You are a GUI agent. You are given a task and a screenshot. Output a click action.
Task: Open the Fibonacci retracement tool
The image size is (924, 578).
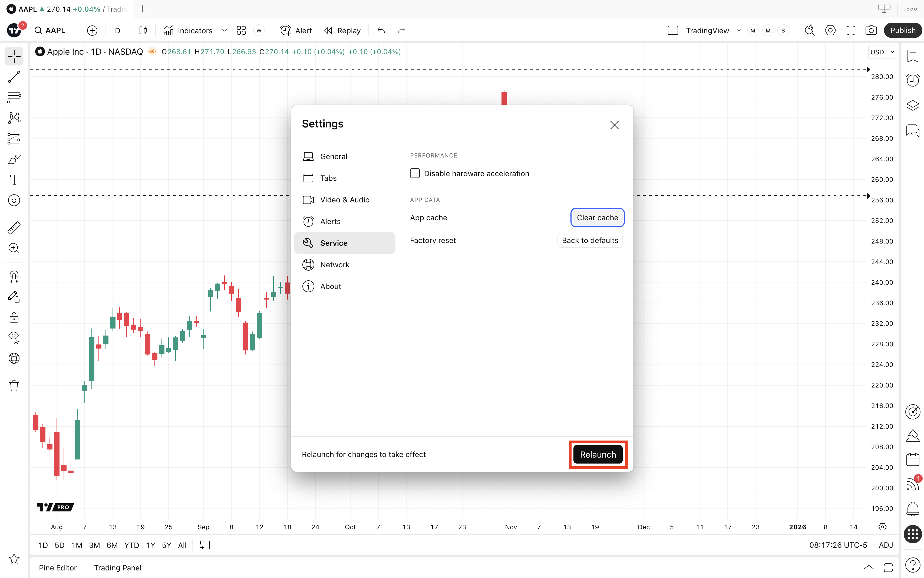[14, 97]
